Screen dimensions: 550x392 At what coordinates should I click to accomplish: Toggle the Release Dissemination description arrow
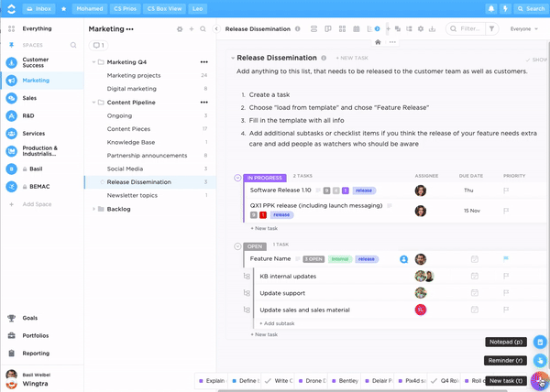click(x=232, y=58)
